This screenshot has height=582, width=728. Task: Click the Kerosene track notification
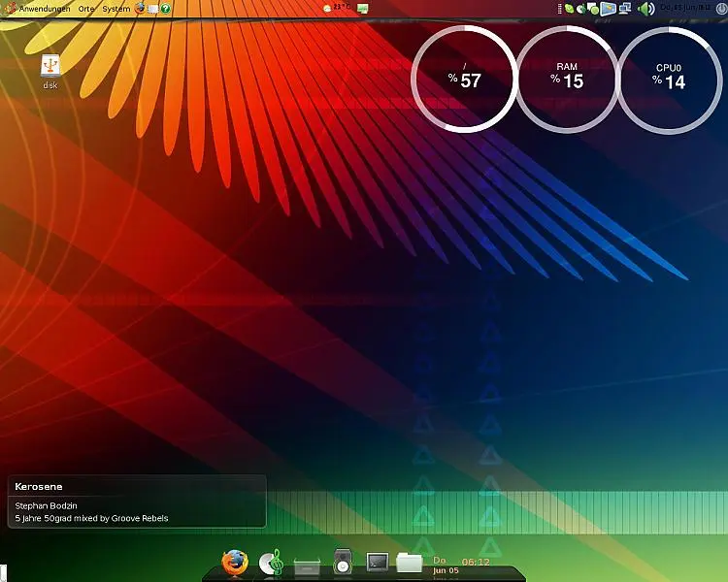(136, 501)
